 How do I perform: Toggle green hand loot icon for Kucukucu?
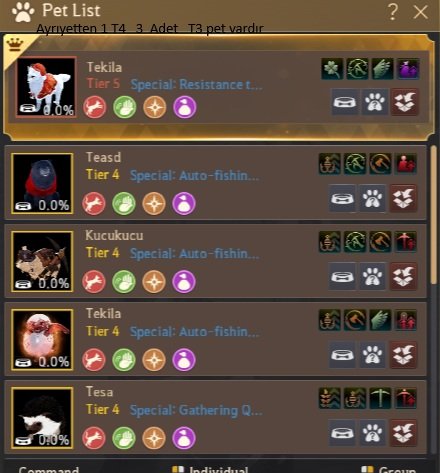click(124, 281)
